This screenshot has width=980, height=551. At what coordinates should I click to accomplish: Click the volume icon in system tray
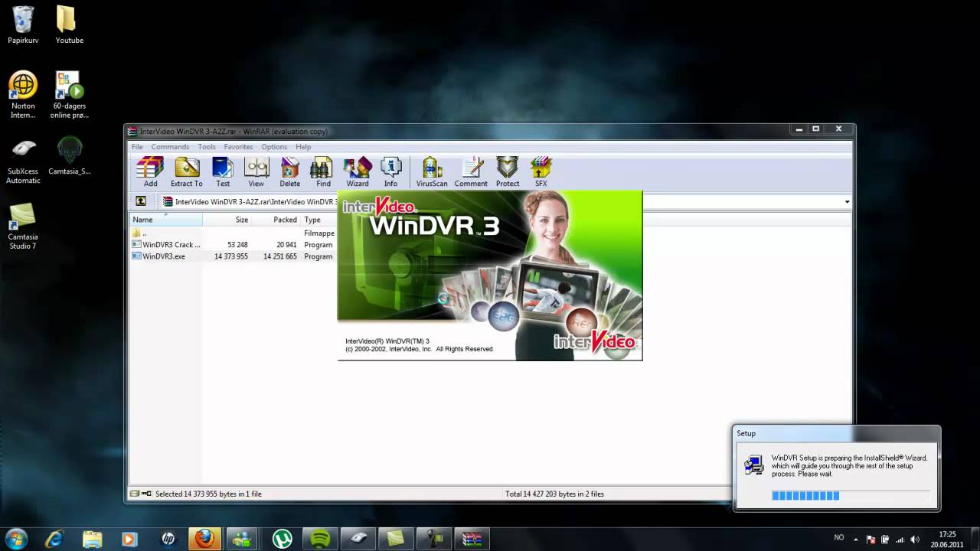pyautogui.click(x=915, y=540)
